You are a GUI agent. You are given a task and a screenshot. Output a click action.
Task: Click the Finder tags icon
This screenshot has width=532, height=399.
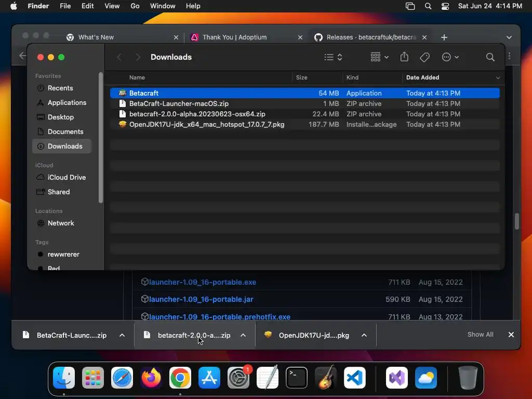tap(424, 57)
